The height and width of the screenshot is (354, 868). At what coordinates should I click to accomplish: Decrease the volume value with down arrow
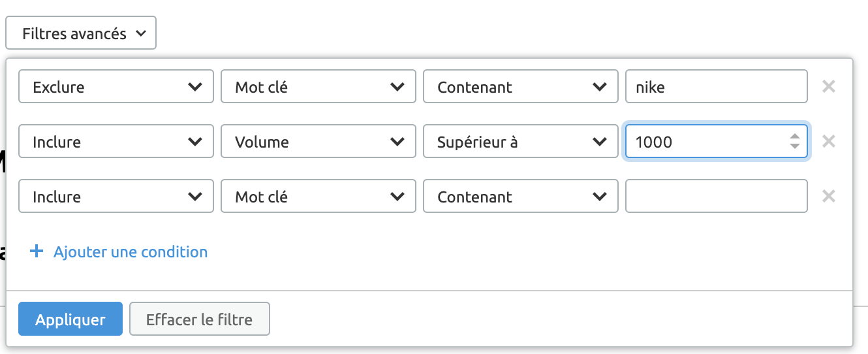[x=794, y=146]
